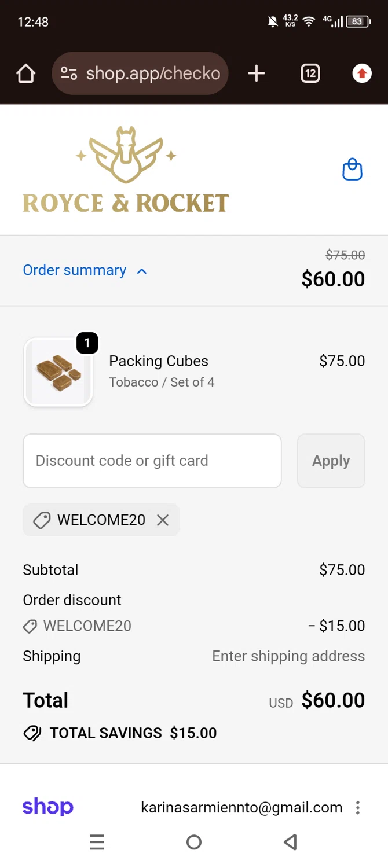This screenshot has height=868, width=388.
Task: Tap the browser home icon
Action: [26, 73]
